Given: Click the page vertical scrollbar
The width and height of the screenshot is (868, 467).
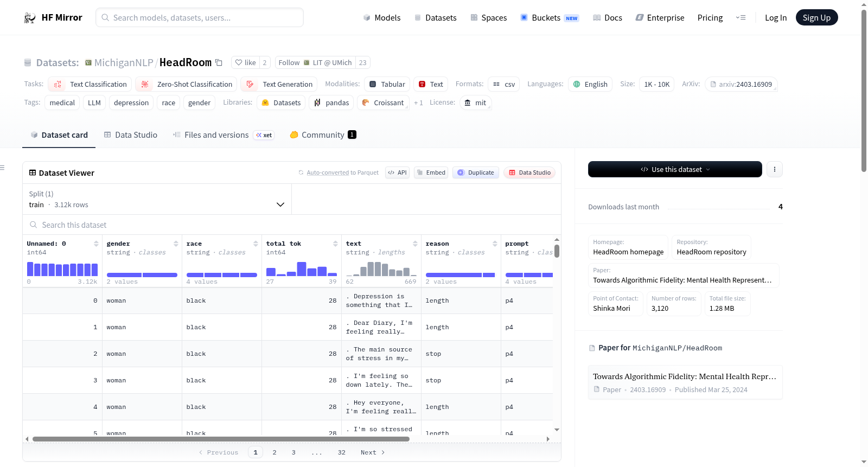Looking at the screenshot, I should click(x=864, y=91).
